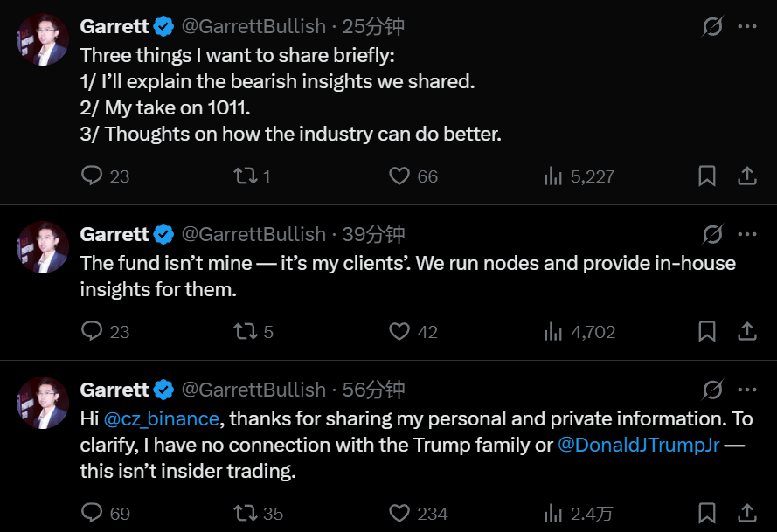Open Garrett's avatar on the top tweet

pyautogui.click(x=43, y=39)
